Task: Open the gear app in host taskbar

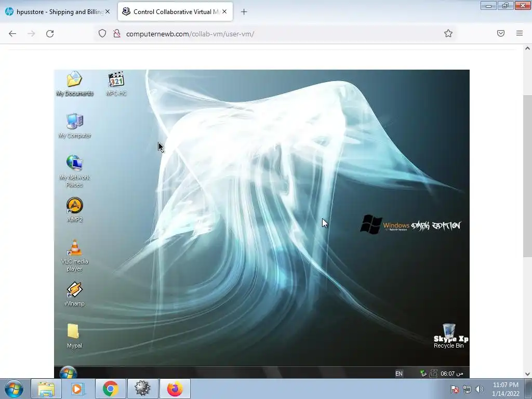Action: pyautogui.click(x=142, y=389)
